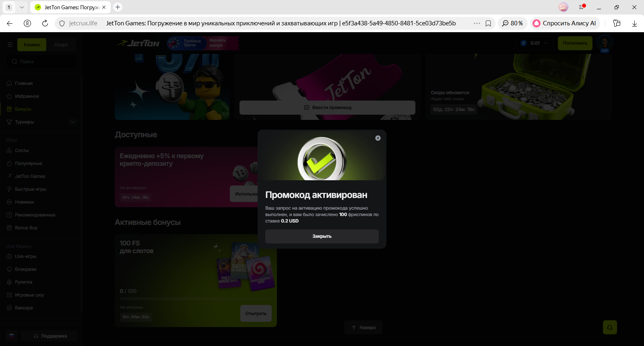Click the Закрыть button in dialog
This screenshot has width=644, height=346.
(x=322, y=236)
